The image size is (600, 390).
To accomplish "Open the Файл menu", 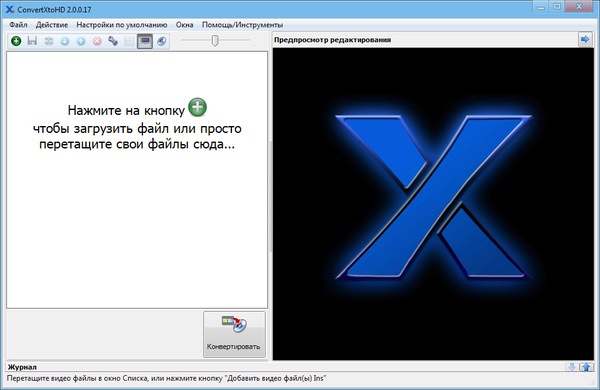I will (18, 25).
